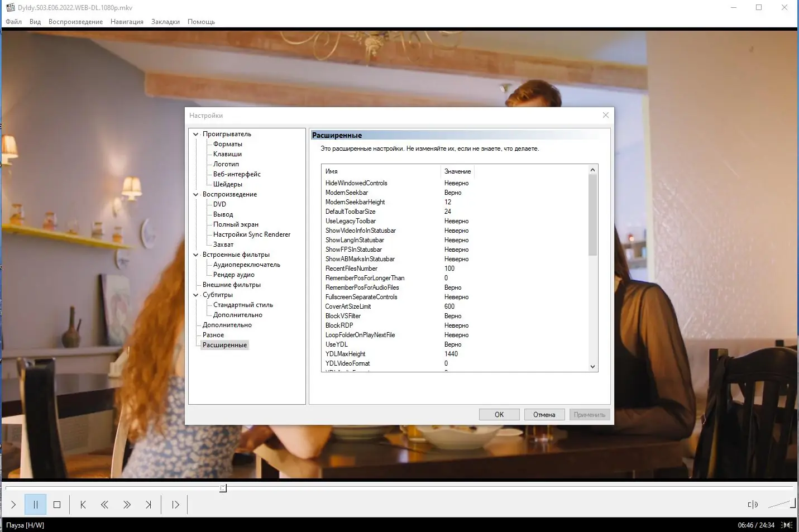Open the Закладки menu
Screen dimensions: 799x532
[x=165, y=22]
